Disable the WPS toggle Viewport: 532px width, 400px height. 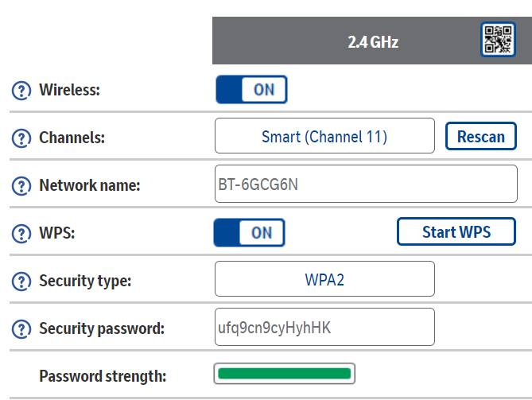click(x=249, y=233)
